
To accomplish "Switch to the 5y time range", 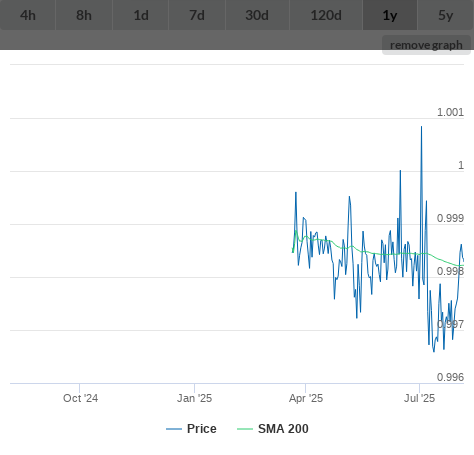I will [446, 15].
